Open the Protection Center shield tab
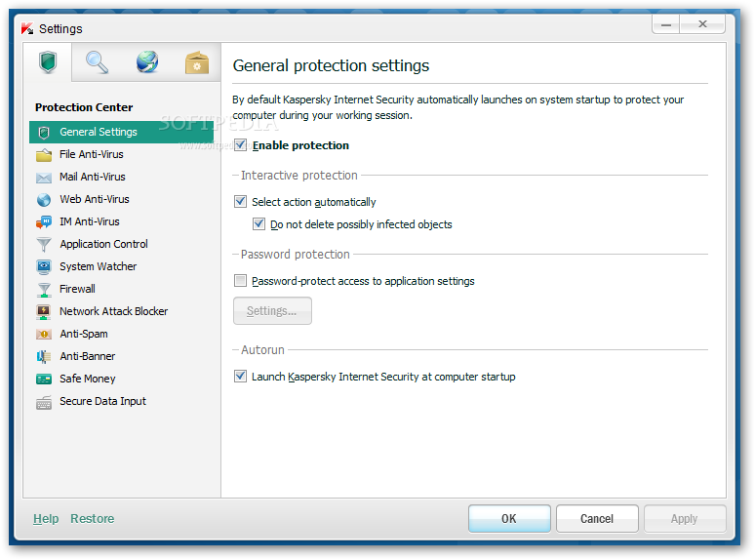This screenshot has height=560, width=755. [x=48, y=62]
